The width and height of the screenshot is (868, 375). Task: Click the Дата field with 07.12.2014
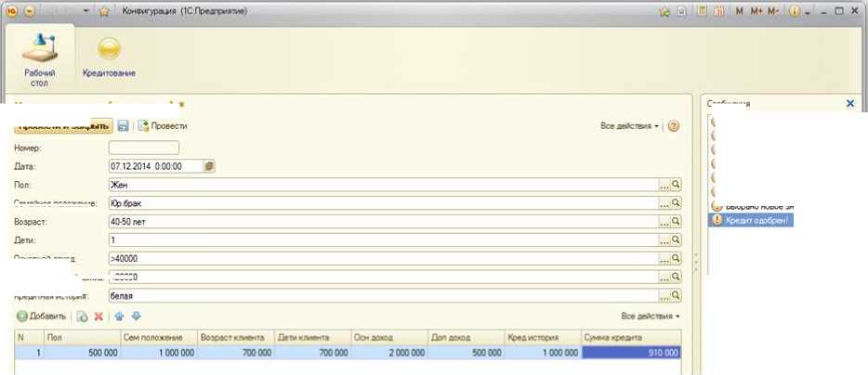(156, 166)
